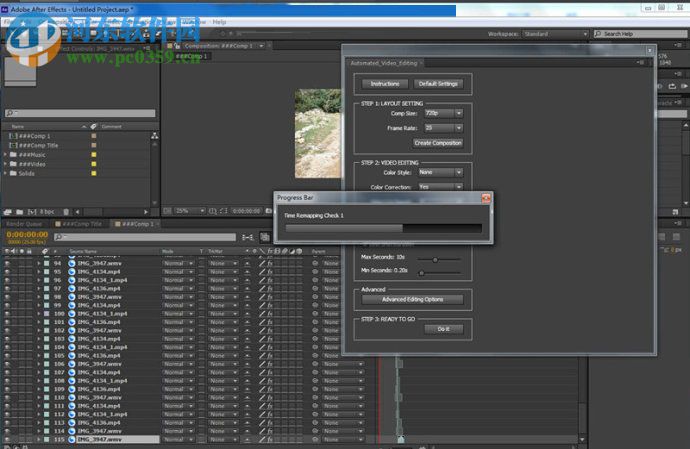Select ###Comp 1 in Project panel
690x449 pixels.
pos(34,136)
